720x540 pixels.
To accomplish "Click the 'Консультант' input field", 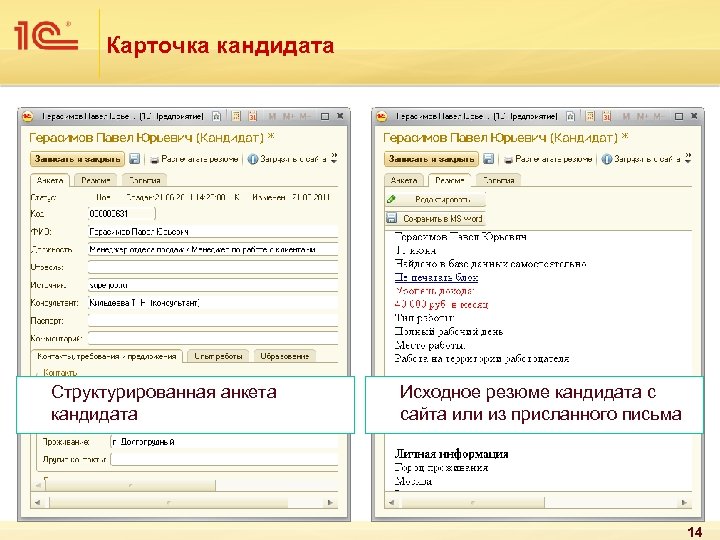I will [213, 303].
